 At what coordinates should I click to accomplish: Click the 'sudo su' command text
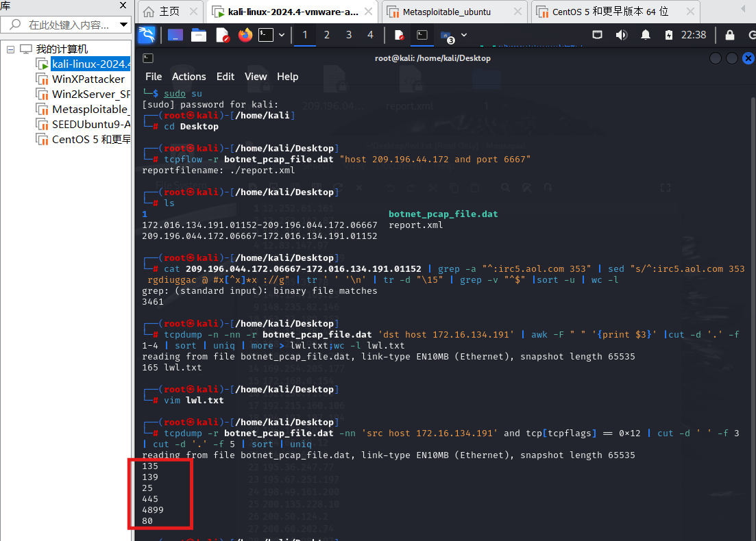[x=183, y=93]
